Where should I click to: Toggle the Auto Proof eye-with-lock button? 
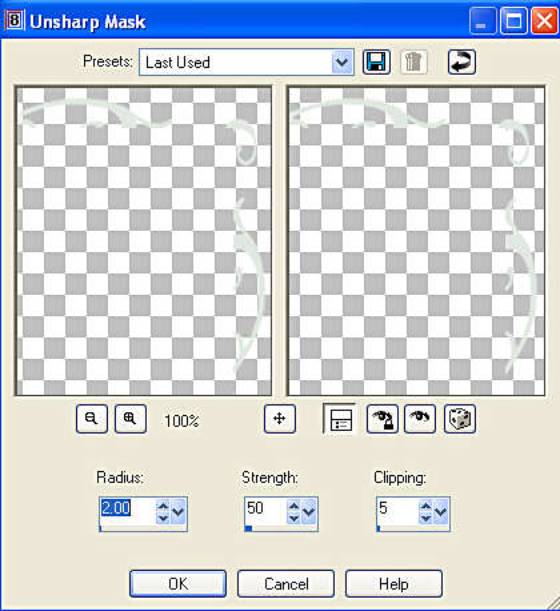coord(382,419)
